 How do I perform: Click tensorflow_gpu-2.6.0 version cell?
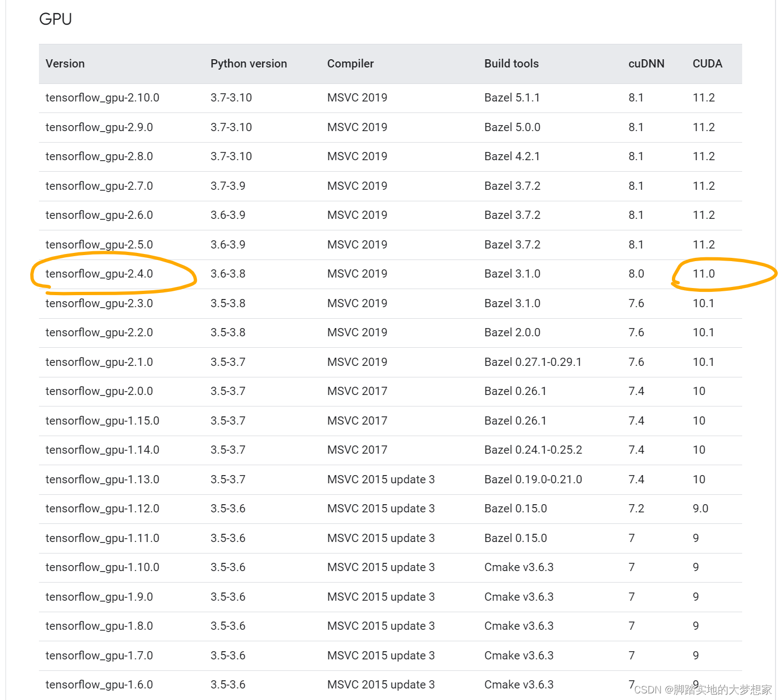pyautogui.click(x=99, y=215)
